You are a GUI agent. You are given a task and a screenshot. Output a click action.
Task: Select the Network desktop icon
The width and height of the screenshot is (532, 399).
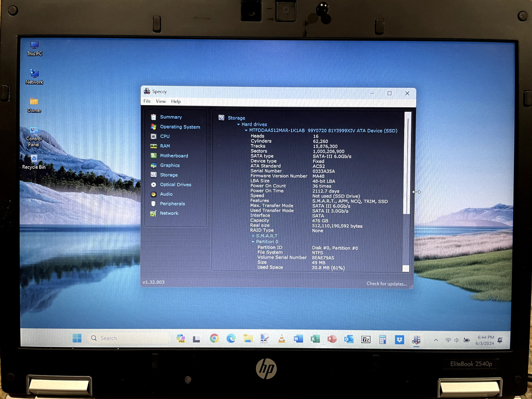tap(34, 77)
